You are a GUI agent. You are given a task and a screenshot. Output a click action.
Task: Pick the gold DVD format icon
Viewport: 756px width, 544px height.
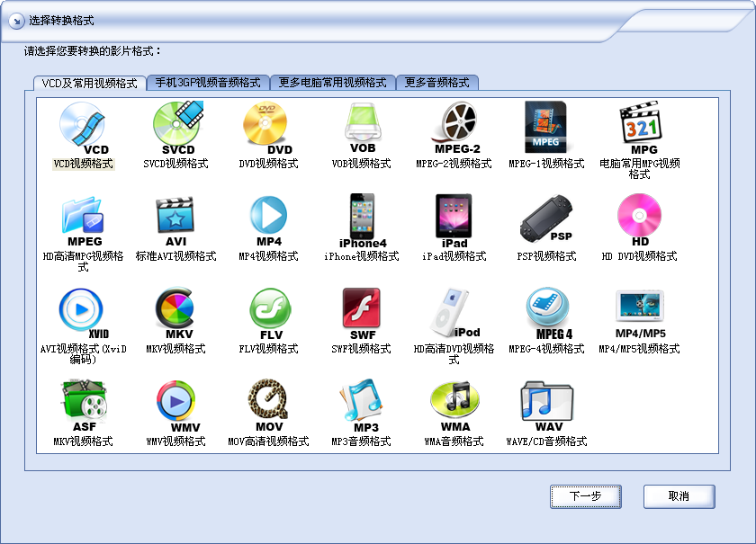(268, 129)
